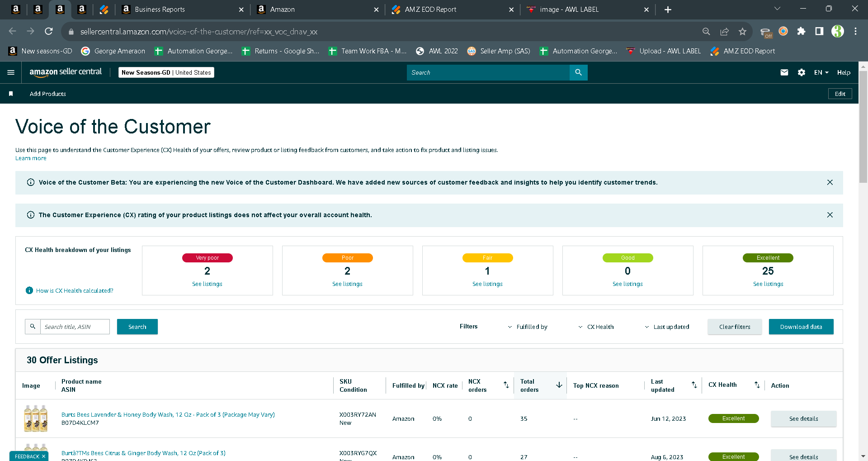
Task: Click the magnifier icon in the title/ASIN search
Action: (33, 327)
